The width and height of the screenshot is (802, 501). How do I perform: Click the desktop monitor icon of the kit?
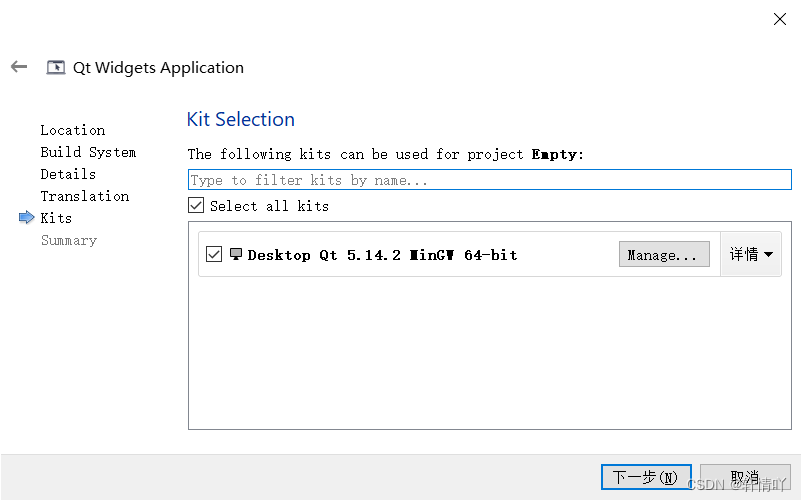point(236,254)
